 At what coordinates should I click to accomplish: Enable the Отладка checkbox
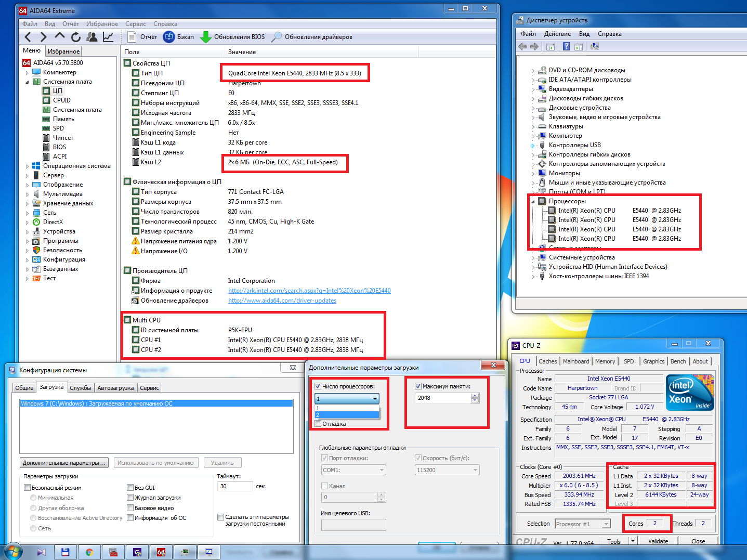pos(318,424)
